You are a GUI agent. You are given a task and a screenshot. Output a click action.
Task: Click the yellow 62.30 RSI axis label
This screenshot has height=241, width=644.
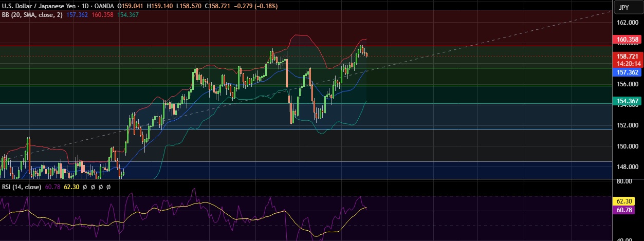click(x=628, y=202)
